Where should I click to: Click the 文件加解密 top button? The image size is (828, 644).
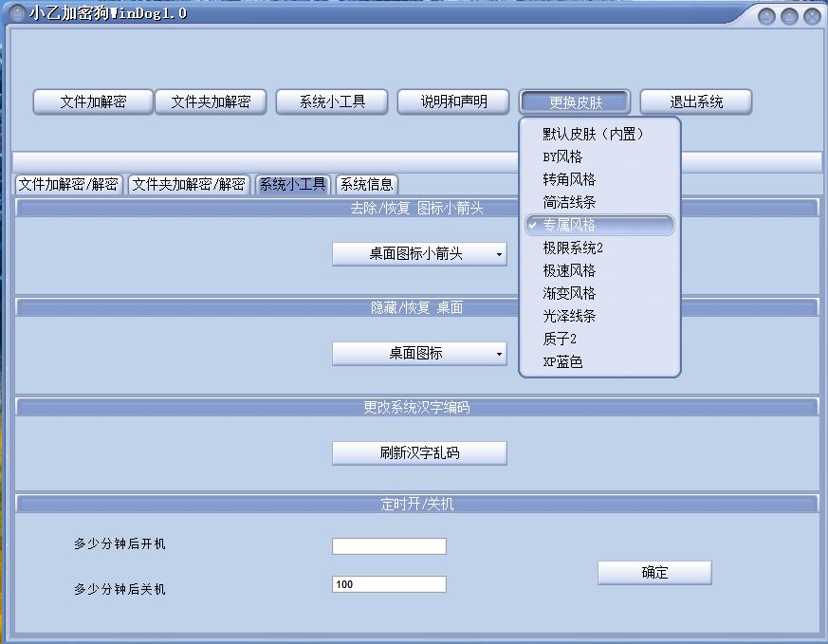point(93,101)
